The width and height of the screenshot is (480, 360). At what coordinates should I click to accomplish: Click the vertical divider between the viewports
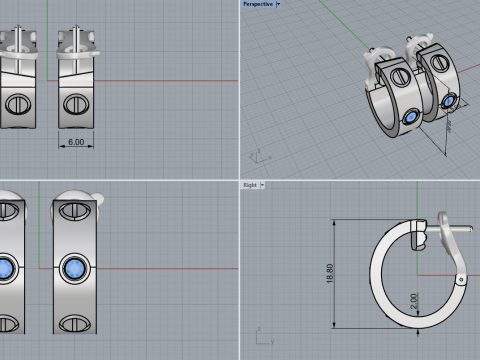click(239, 180)
